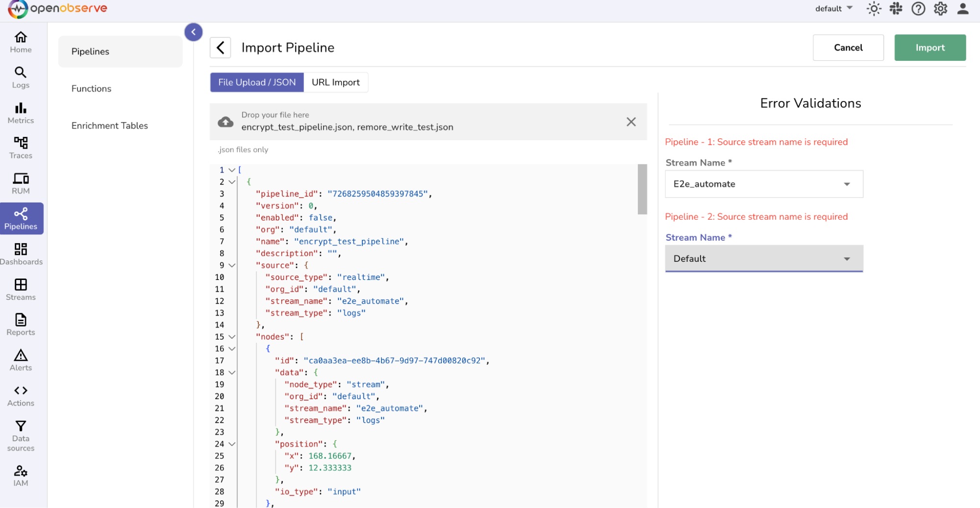Screen dimensions: 980x508
Task: Go to Metrics in sidebar
Action: click(21, 113)
